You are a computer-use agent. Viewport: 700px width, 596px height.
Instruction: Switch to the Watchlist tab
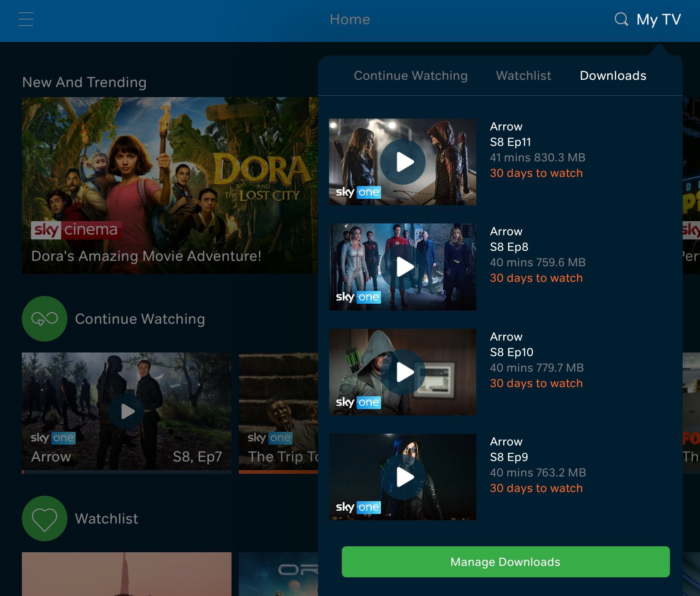pyautogui.click(x=524, y=76)
